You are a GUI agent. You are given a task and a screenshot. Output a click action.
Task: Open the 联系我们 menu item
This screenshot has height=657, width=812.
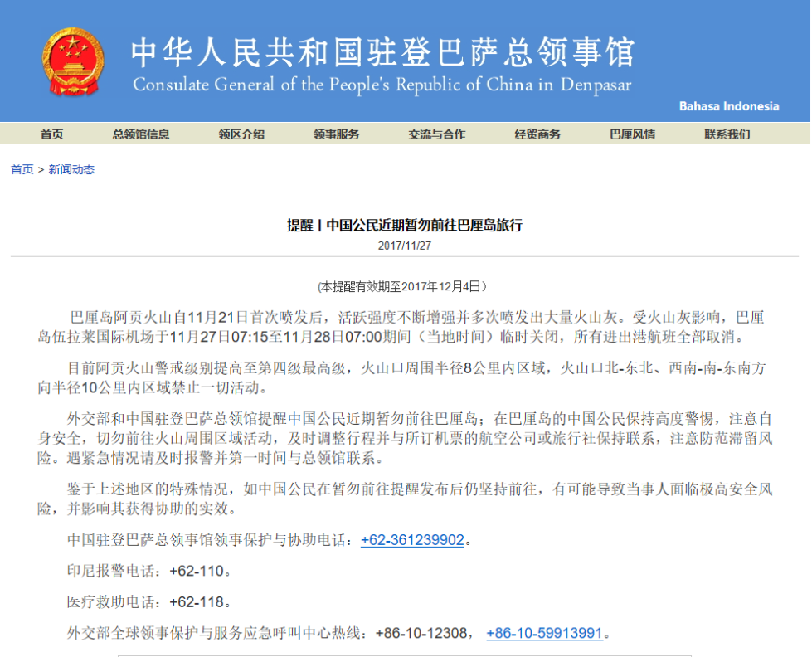(x=727, y=134)
